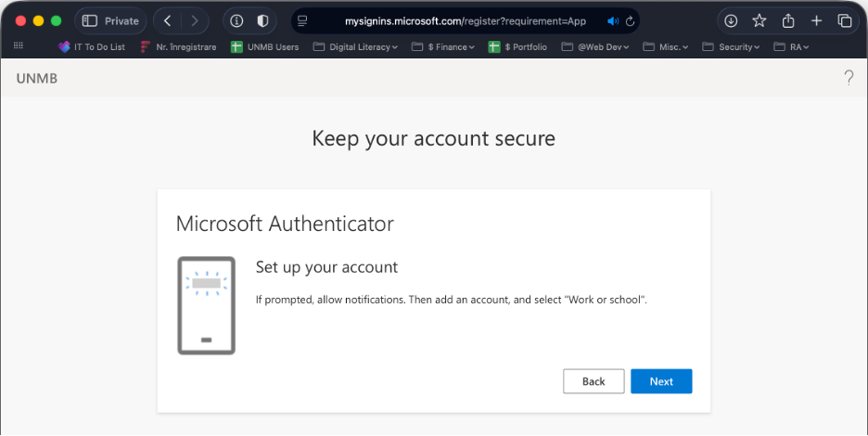Screen dimensions: 868x436
Task: Show tab overview icon
Action: coord(845,20)
